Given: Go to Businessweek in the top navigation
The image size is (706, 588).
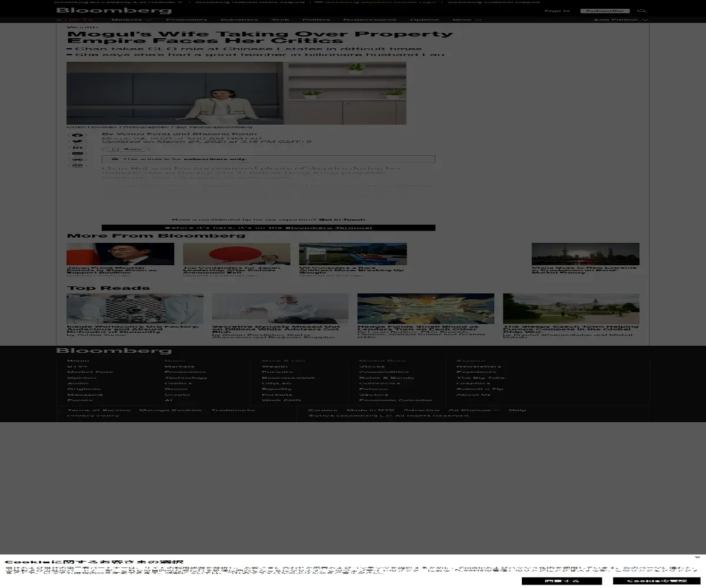Looking at the screenshot, I should coord(370,20).
